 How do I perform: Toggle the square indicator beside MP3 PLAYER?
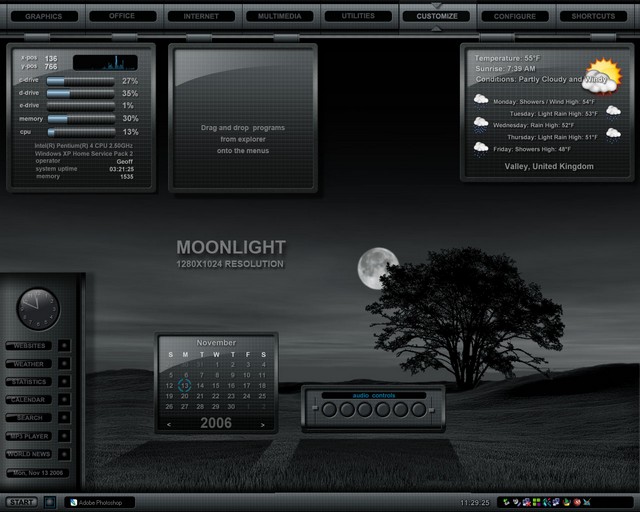[64, 436]
